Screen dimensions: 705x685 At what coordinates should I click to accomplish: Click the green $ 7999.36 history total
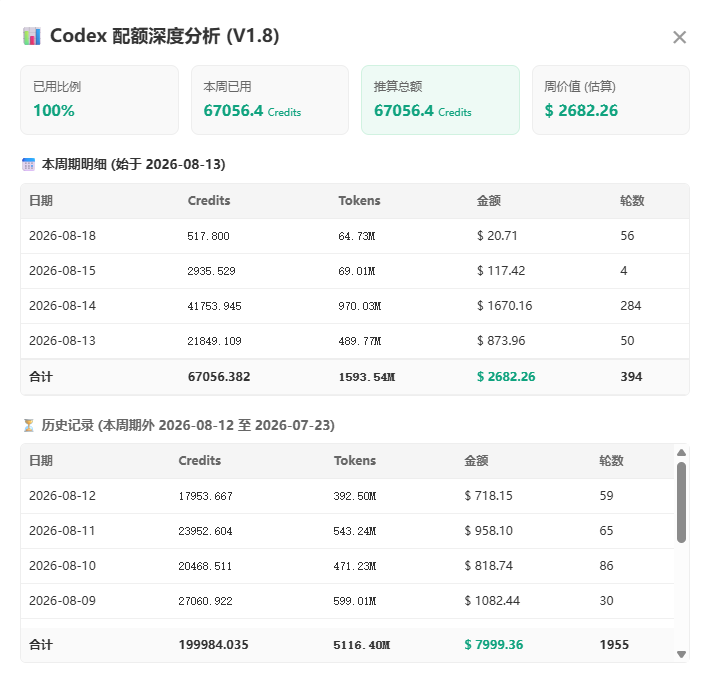(494, 645)
